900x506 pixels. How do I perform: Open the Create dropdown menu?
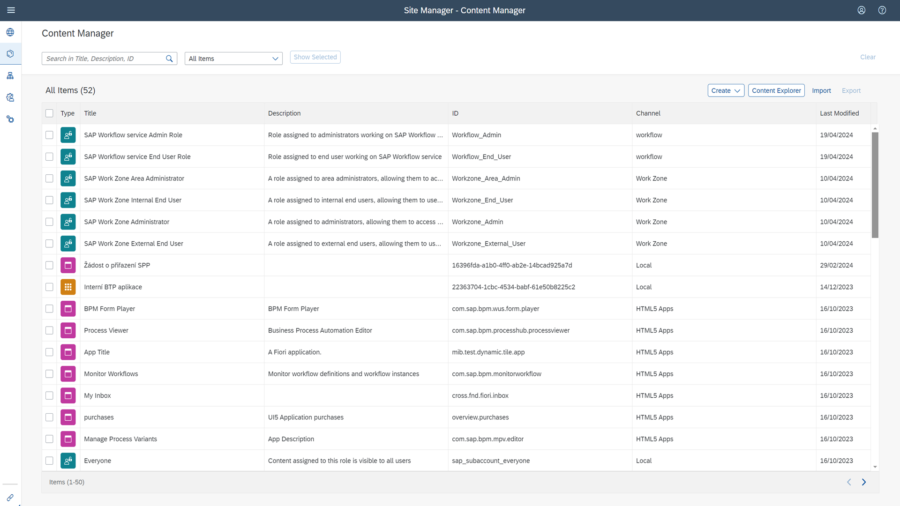pyautogui.click(x=726, y=90)
